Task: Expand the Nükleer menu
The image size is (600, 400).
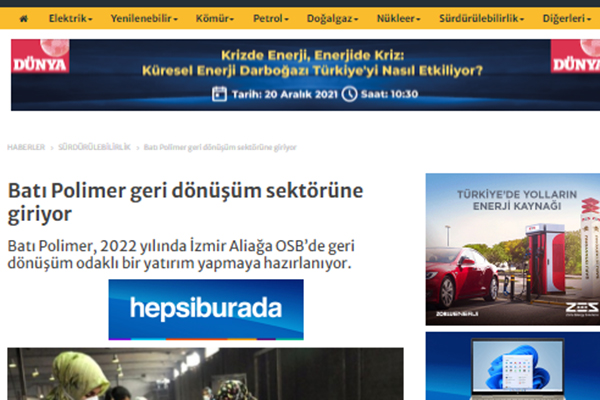Action: 398,18
